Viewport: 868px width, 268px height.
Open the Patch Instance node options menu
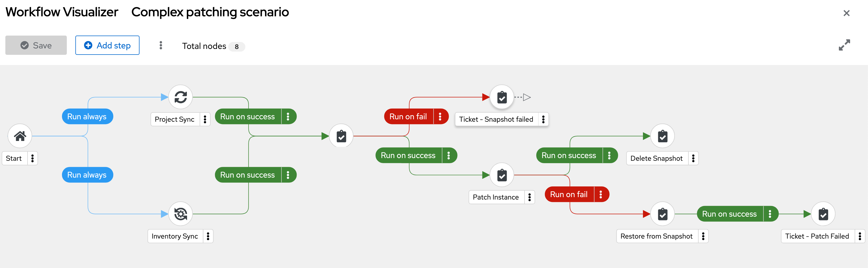tap(529, 197)
